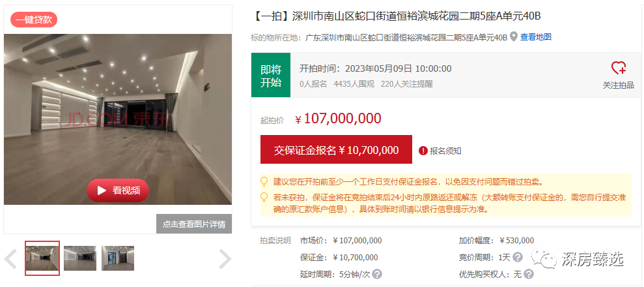Click the heart icon to follow the auction item
The height and width of the screenshot is (287, 644).
click(x=619, y=68)
